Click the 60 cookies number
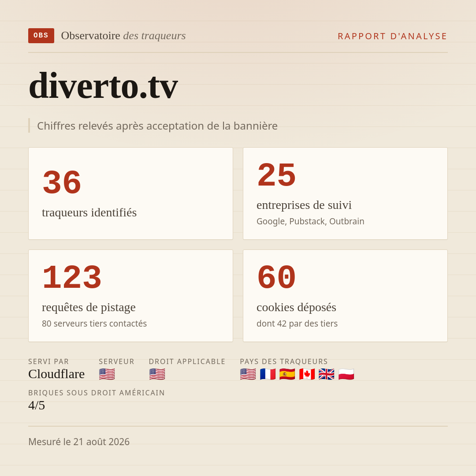This screenshot has width=476, height=476. (x=276, y=278)
